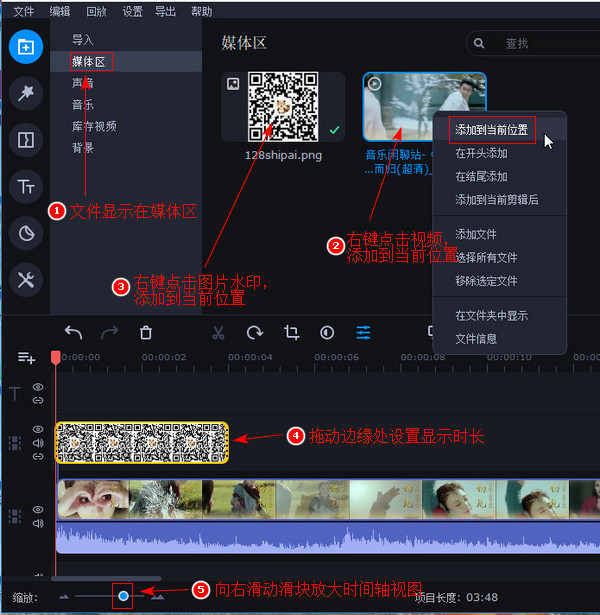
Task: Toggle title track link icon
Action: coord(38,400)
